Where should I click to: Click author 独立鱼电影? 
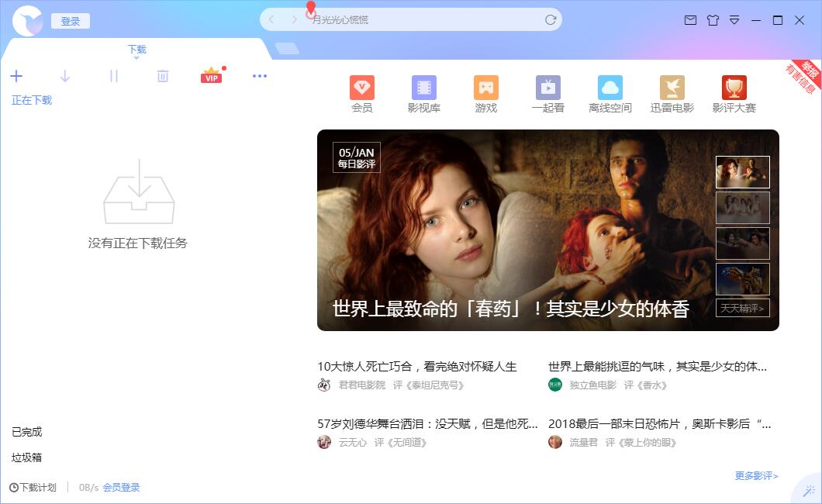[x=593, y=385]
